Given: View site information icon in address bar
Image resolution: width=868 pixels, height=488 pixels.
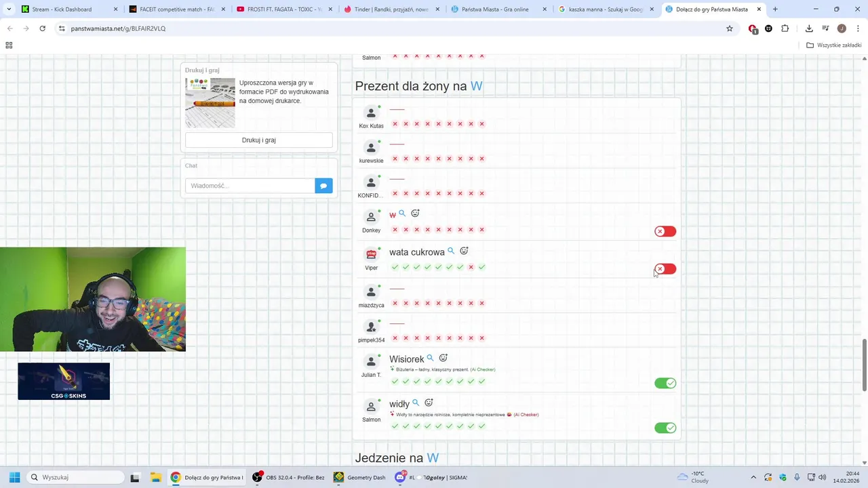Looking at the screenshot, I should pyautogui.click(x=62, y=28).
